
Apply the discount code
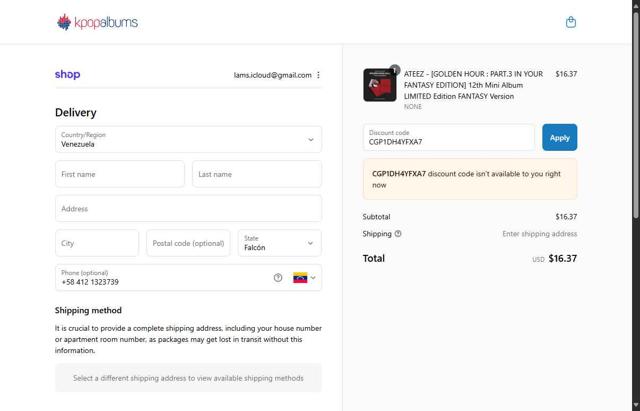(559, 138)
